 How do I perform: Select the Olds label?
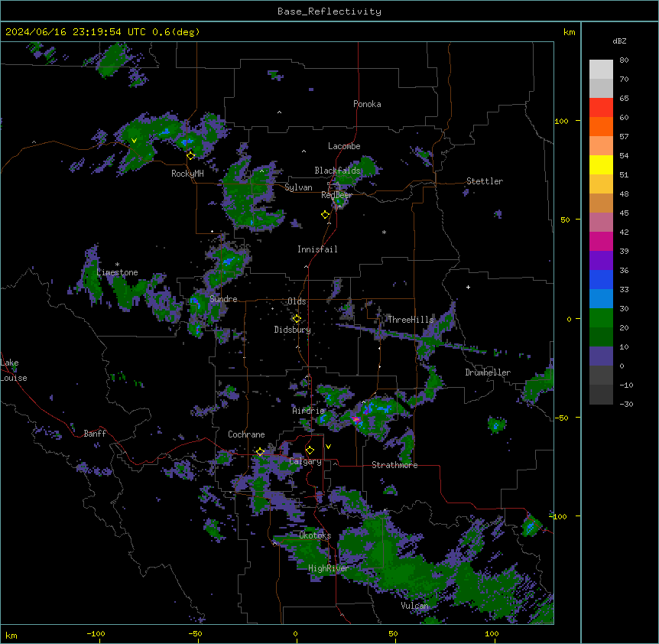[297, 301]
